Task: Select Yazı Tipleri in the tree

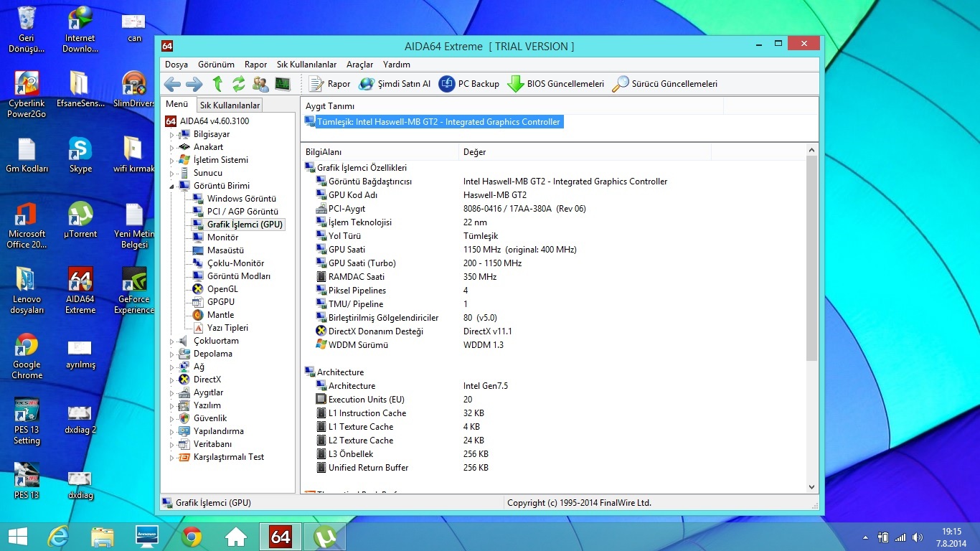Action: pos(227,328)
